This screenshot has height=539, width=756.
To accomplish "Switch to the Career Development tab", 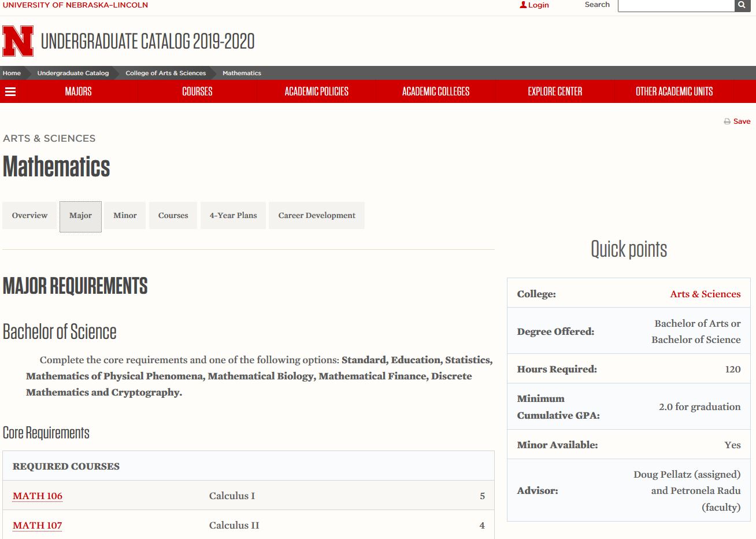I will click(317, 216).
